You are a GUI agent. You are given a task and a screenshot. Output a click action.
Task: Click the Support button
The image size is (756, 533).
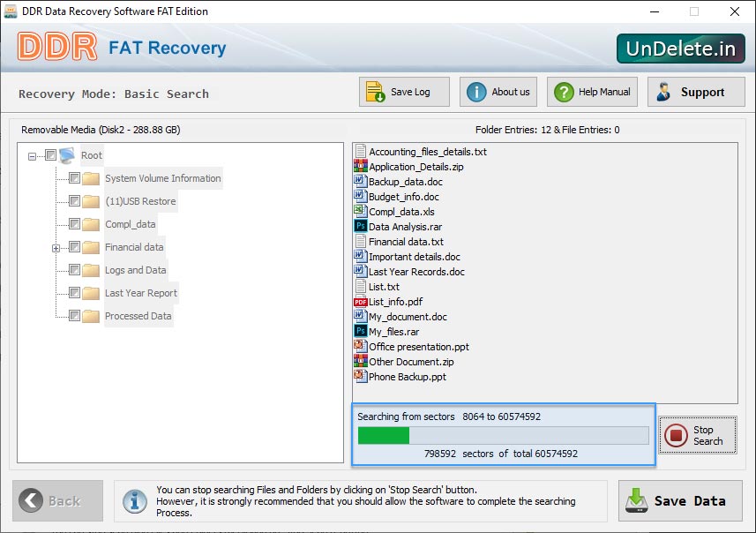(696, 92)
